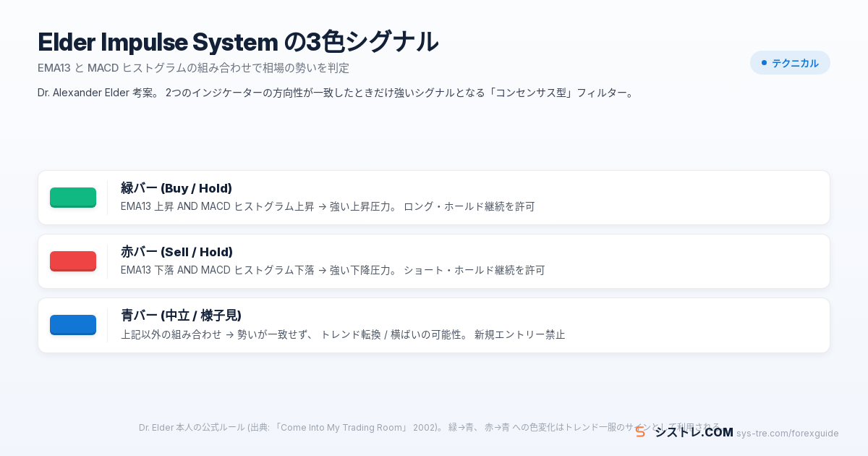Click footer note Dr. Elder 本人の公式ルール
The width and height of the screenshot is (868, 456).
(x=430, y=427)
